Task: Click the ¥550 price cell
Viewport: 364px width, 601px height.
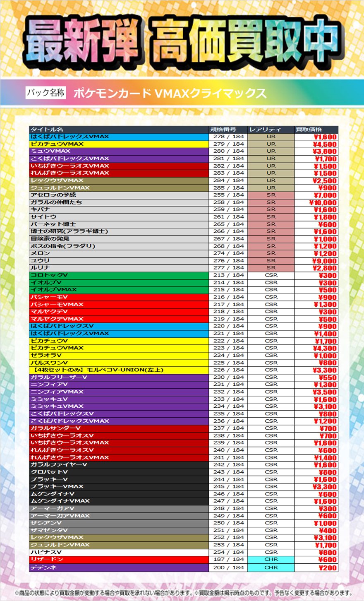Action: (316, 377)
